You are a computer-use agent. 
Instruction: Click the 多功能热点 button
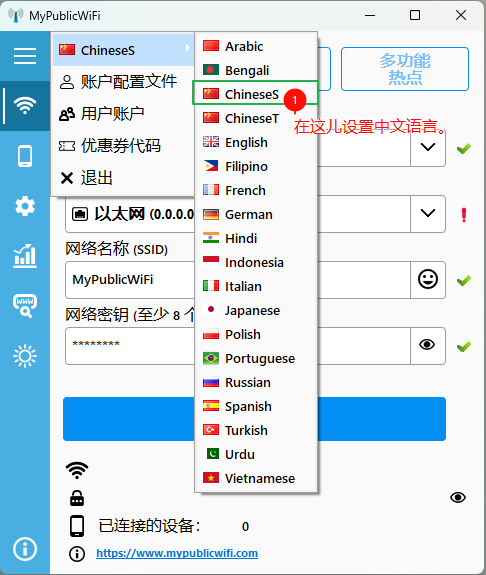[x=405, y=69]
